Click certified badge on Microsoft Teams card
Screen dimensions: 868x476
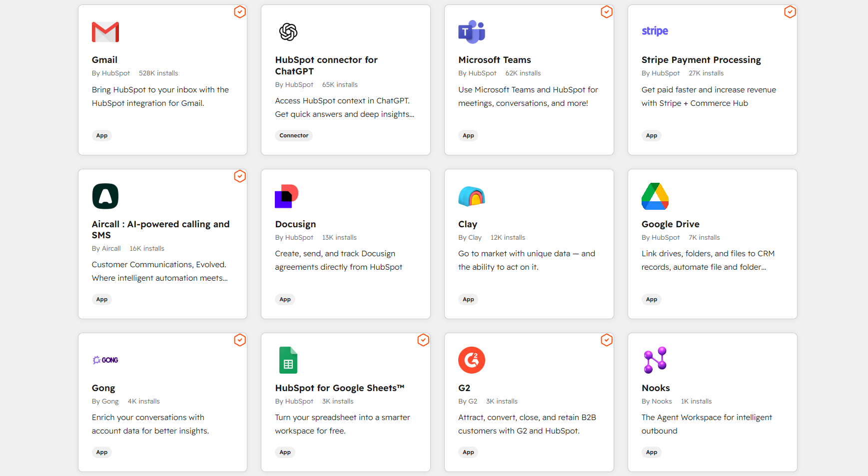607,12
